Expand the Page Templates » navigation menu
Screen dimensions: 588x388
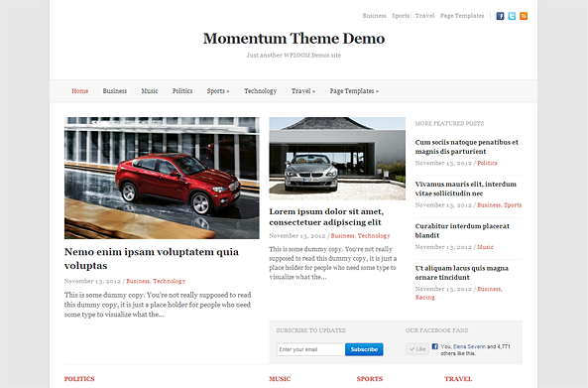[x=354, y=91]
